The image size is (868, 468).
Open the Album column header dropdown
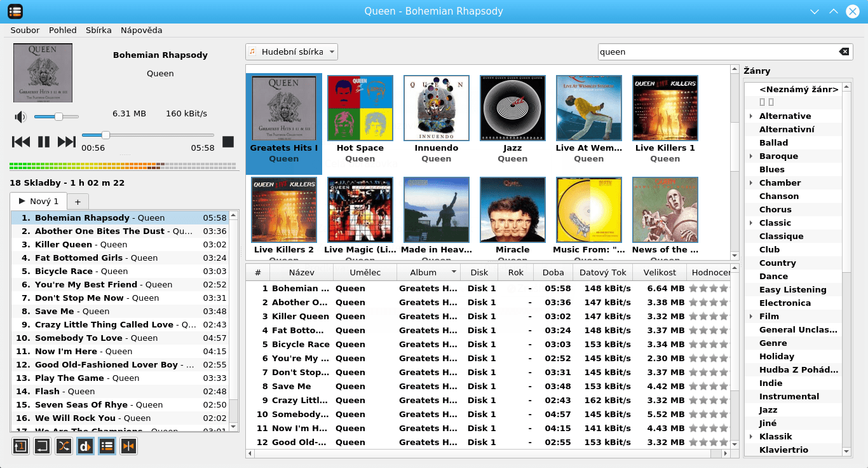(452, 272)
